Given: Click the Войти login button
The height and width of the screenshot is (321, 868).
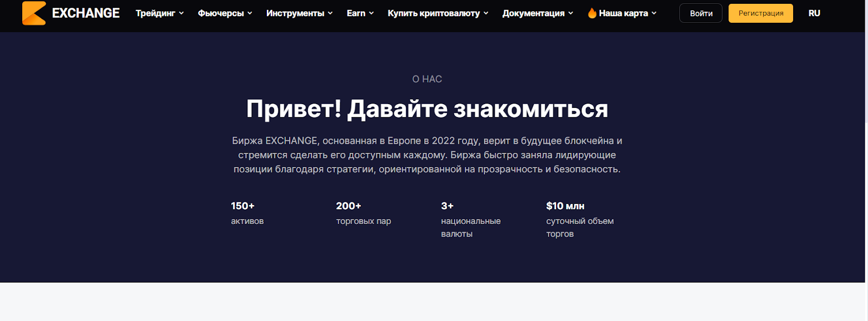Looking at the screenshot, I should [701, 13].
